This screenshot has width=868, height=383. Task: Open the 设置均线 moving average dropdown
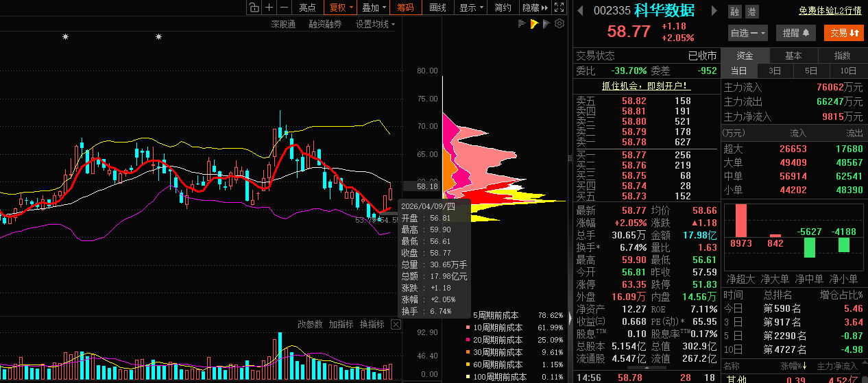tap(376, 25)
